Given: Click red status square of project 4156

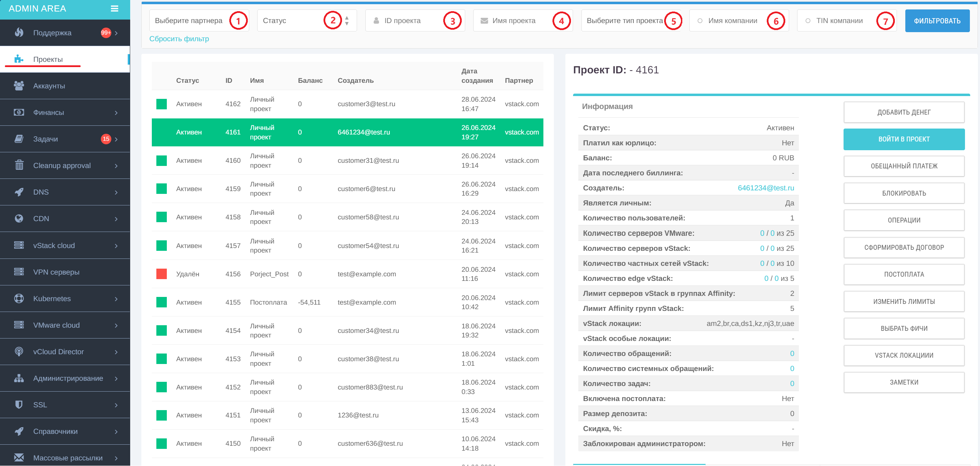Looking at the screenshot, I should [161, 274].
